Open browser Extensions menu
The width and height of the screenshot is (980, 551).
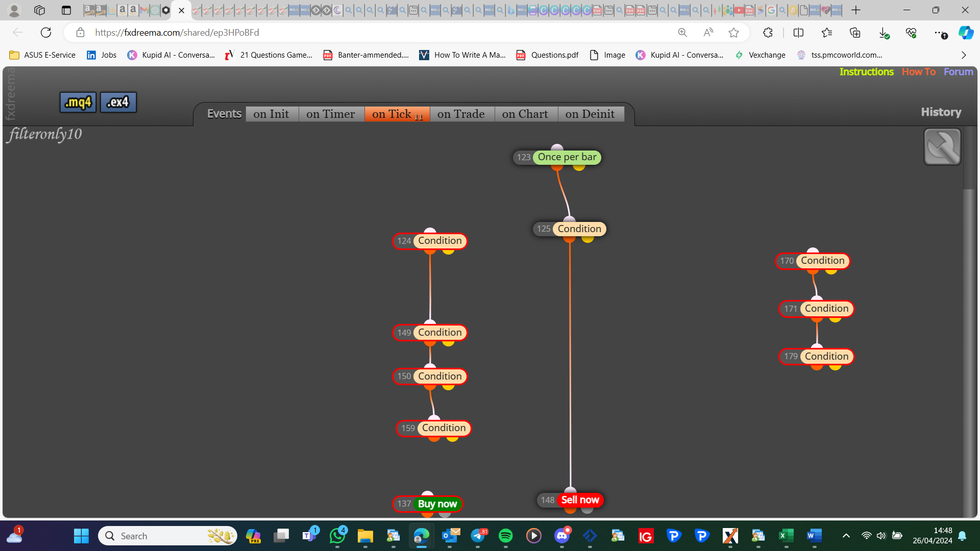coord(768,33)
